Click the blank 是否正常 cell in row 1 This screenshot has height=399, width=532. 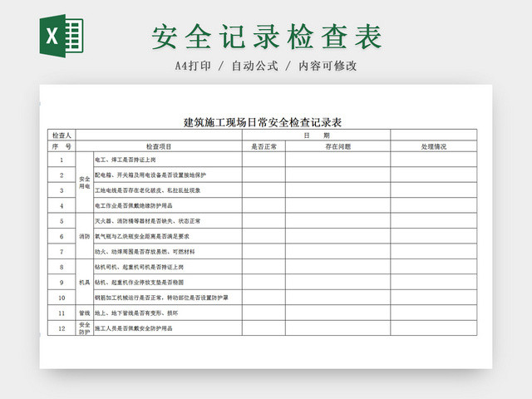tap(264, 160)
